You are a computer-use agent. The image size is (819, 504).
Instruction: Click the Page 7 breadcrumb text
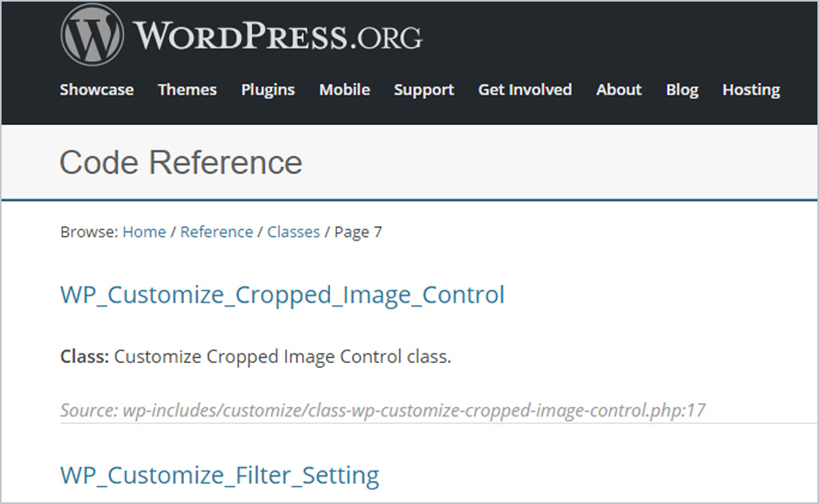coord(358,232)
